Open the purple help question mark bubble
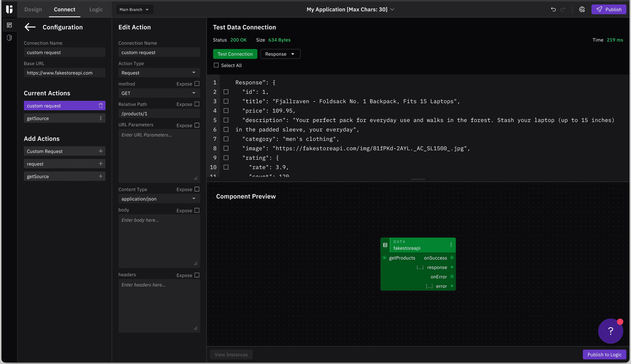Viewport: 631px width, 364px height. click(610, 331)
